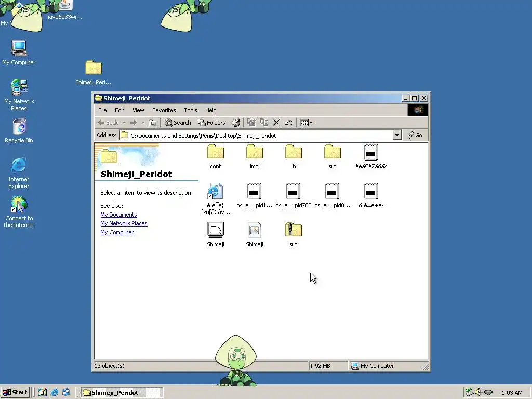Click the network connection tray icon

[x=469, y=393]
